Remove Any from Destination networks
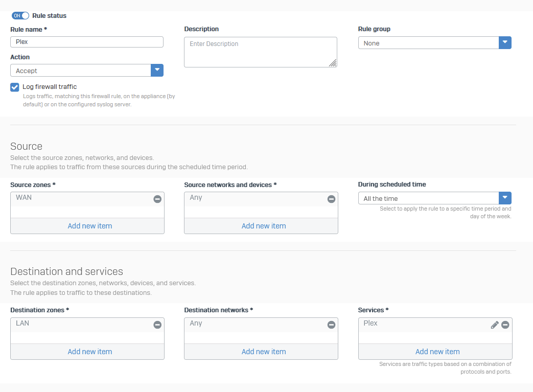The height and width of the screenshot is (392, 533). coord(332,325)
